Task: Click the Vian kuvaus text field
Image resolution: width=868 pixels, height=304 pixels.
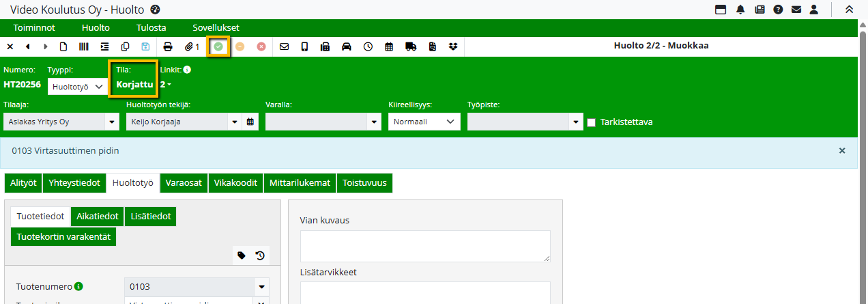Action: (425, 246)
